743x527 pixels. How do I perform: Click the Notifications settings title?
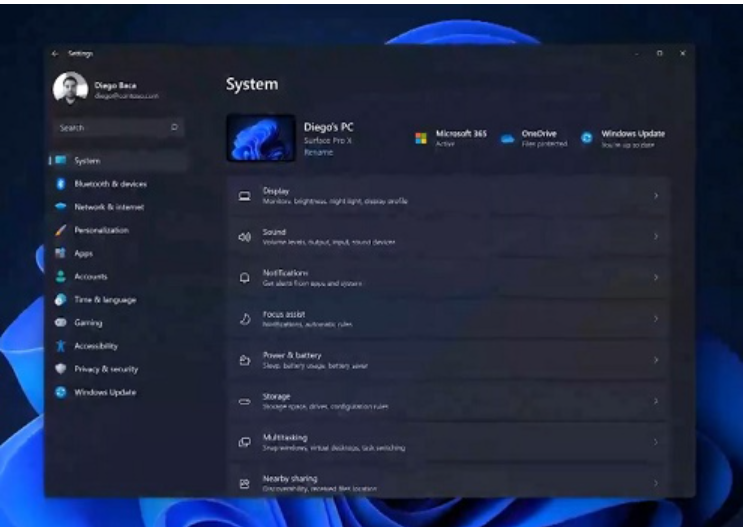pos(285,273)
